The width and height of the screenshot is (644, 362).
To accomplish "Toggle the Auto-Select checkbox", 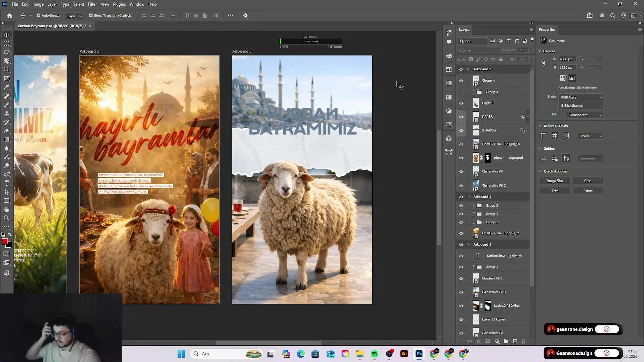I will tap(39, 15).
